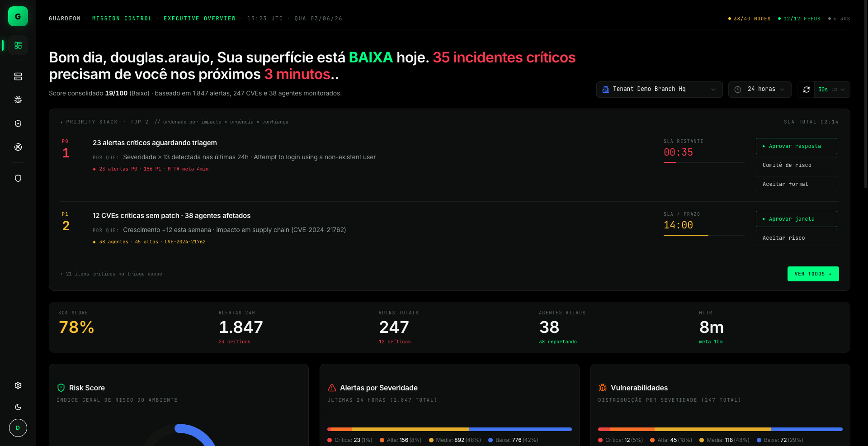The height and width of the screenshot is (446, 868).
Task: Click '+ 21 itens críticos no triage queue'
Action: click(111, 274)
